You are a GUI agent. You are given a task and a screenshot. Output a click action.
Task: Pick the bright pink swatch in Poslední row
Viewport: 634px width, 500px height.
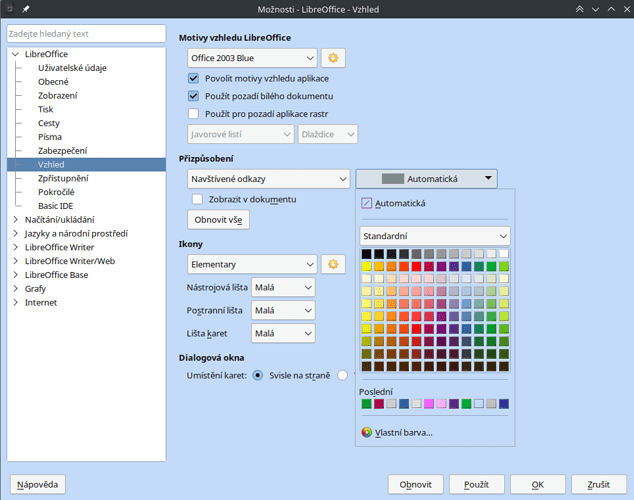pyautogui.click(x=429, y=404)
